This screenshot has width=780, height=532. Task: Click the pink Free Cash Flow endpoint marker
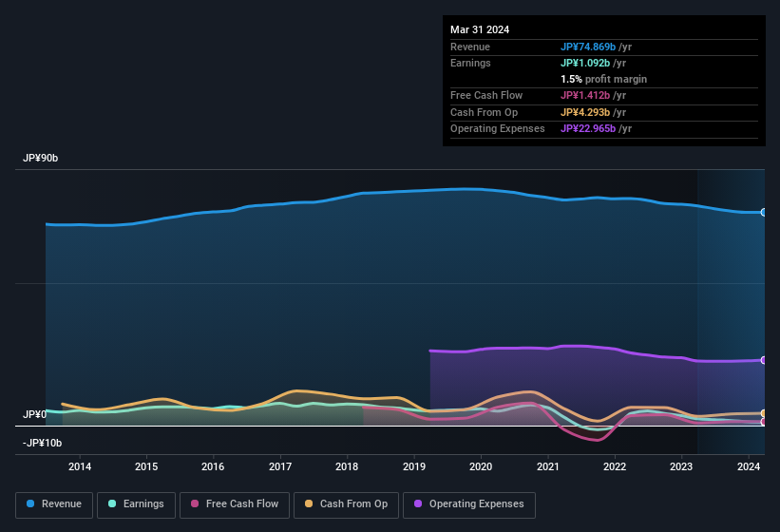764,422
